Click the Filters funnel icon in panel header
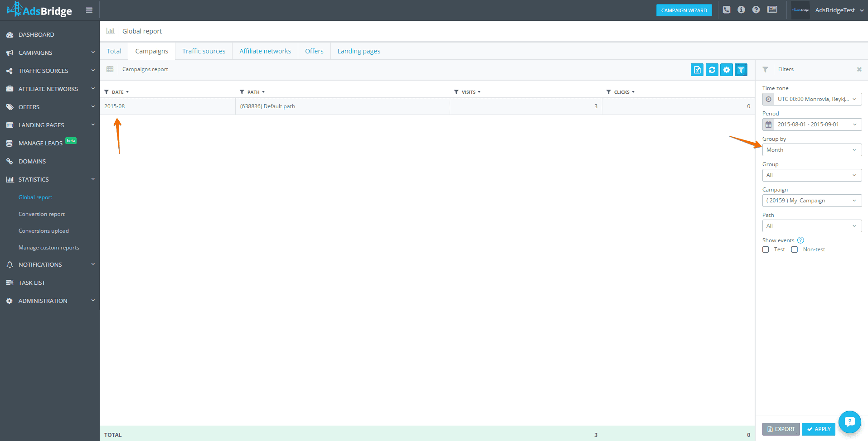This screenshot has width=868, height=441. (x=765, y=69)
